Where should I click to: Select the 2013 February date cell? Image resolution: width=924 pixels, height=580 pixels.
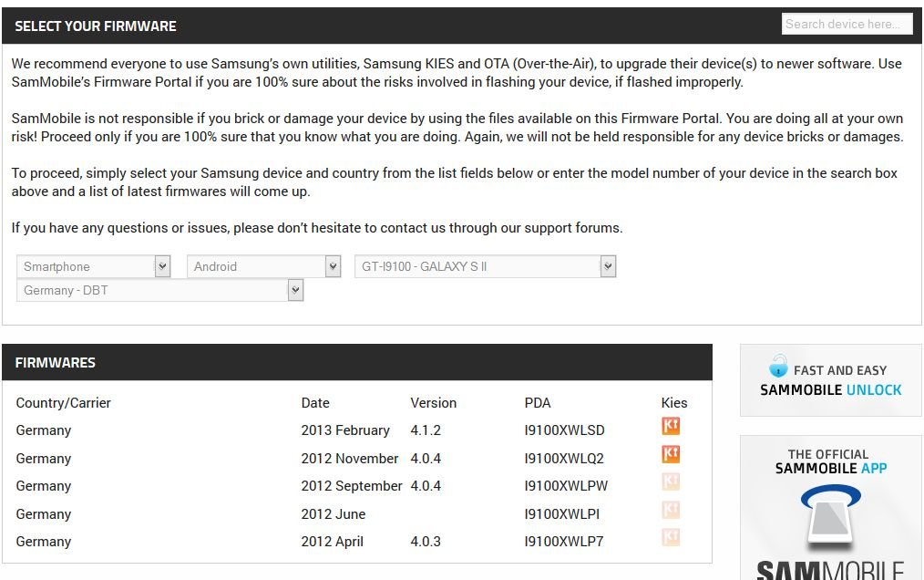pyautogui.click(x=345, y=430)
